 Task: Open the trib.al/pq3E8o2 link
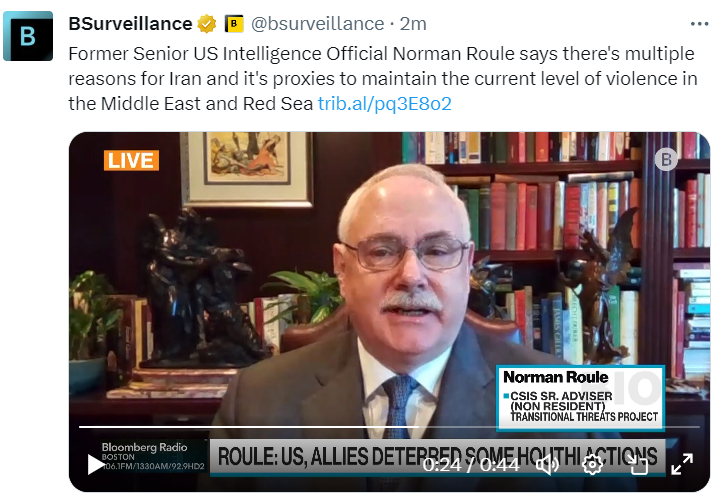pos(385,103)
